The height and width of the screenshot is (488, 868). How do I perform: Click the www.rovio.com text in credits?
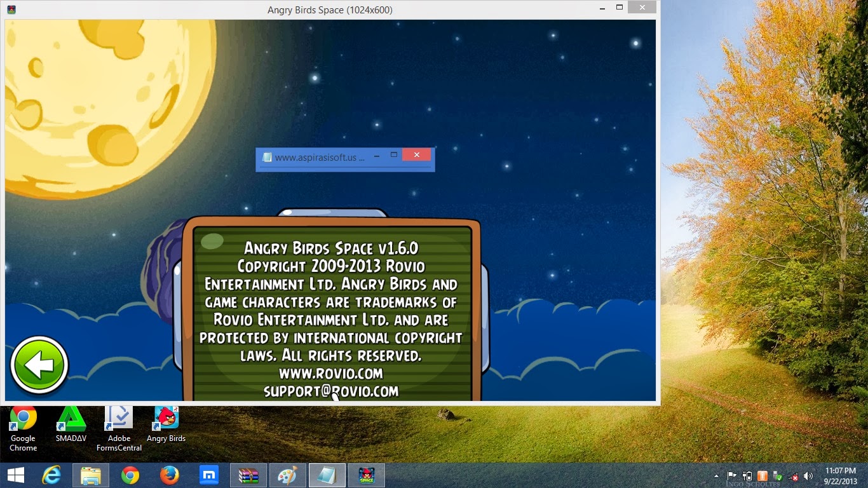click(330, 373)
